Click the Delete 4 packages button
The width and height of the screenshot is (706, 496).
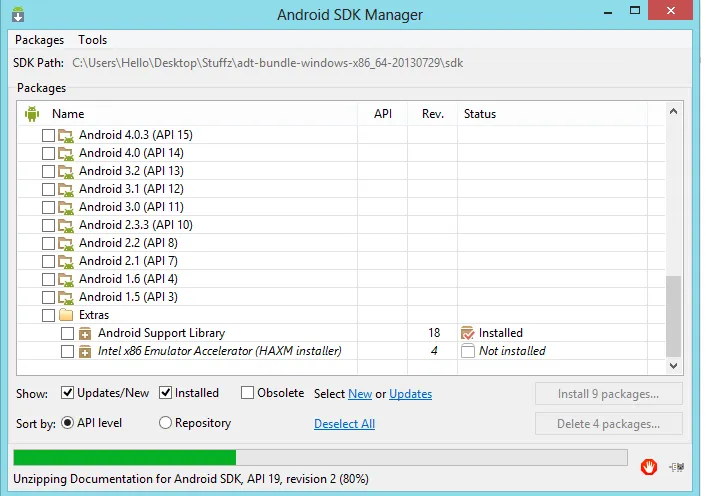pos(608,424)
